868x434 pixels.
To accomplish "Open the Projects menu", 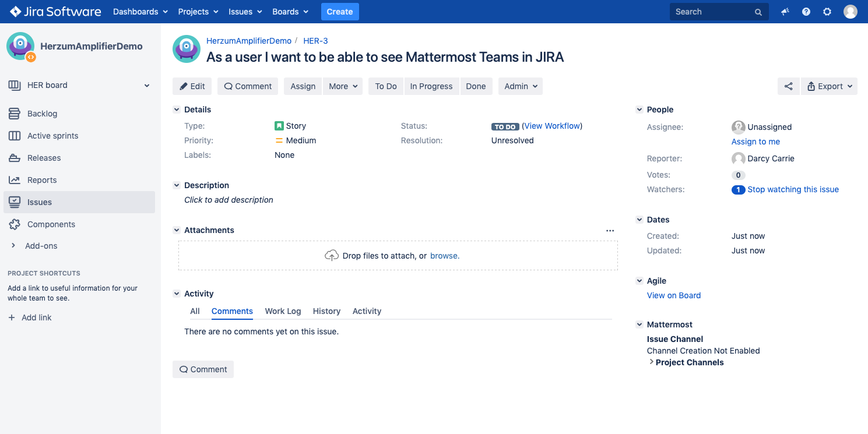I will pyautogui.click(x=198, y=12).
